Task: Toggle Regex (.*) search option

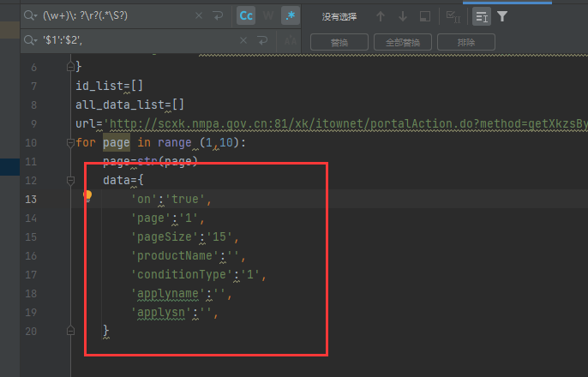Action: [291, 15]
